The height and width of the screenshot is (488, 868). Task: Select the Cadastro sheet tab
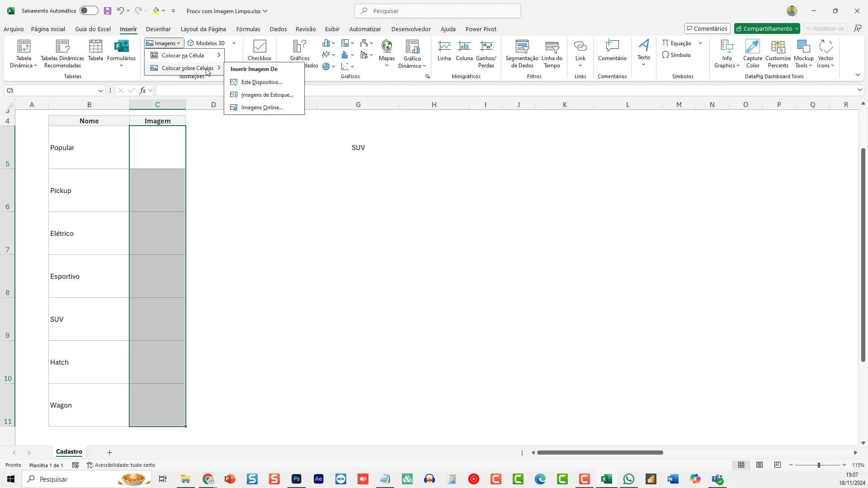pos(69,452)
